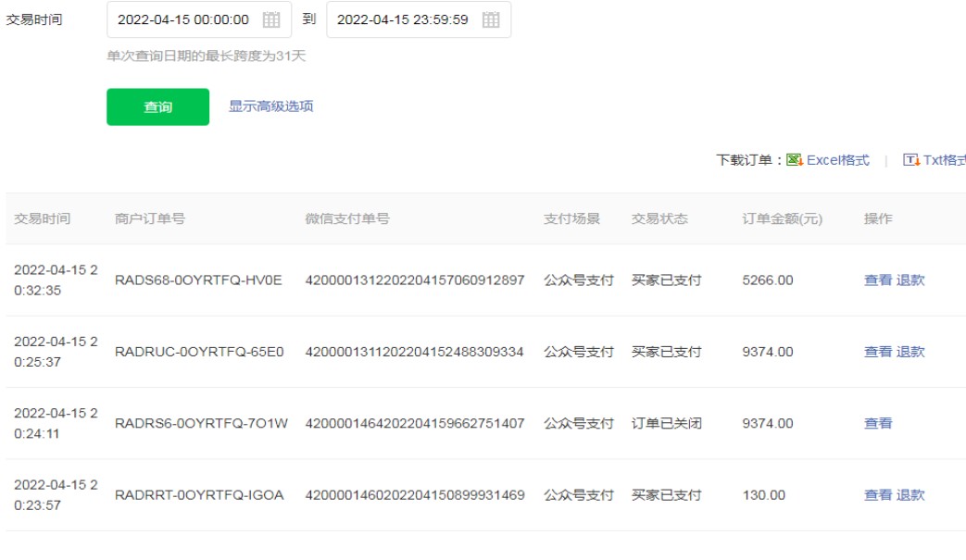Click calendar icon in start date field
This screenshot has height=560, width=966.
(x=271, y=19)
